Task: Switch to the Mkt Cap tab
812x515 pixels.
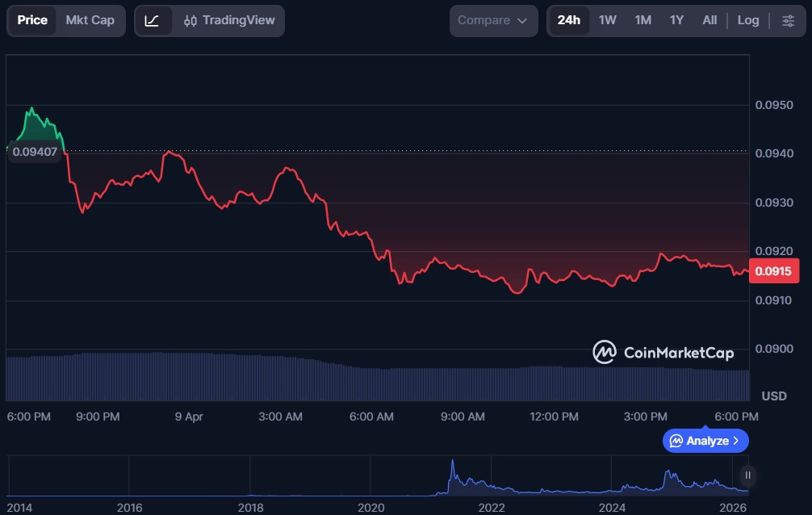Action: point(90,20)
